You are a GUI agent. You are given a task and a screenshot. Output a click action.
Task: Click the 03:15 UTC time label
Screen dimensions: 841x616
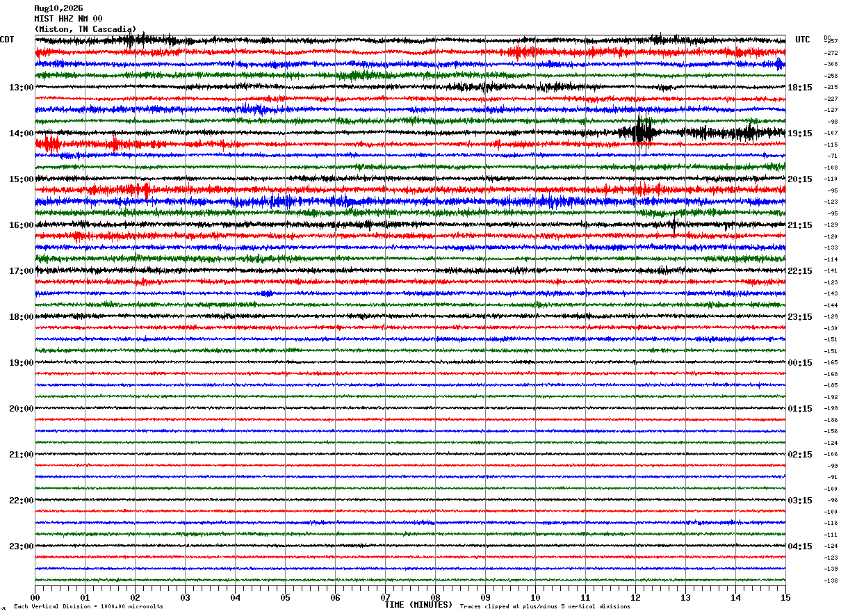(800, 501)
